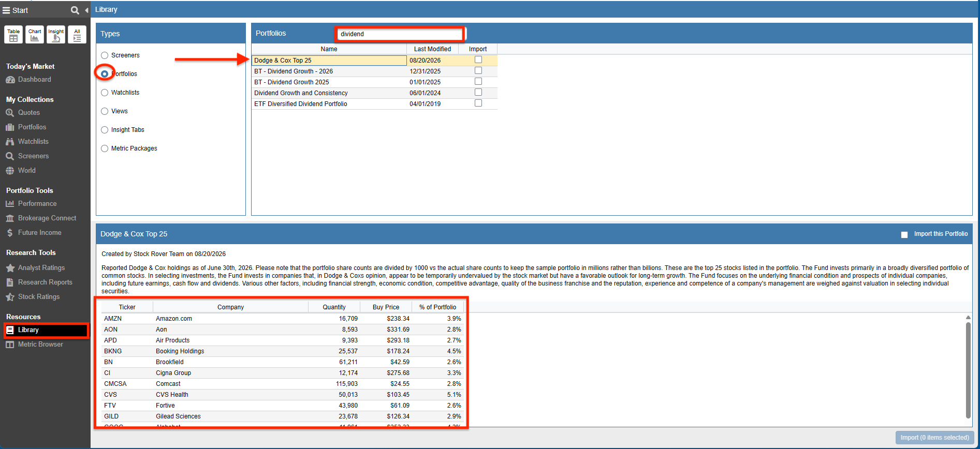
Task: Open Quotes in My Collections
Action: click(x=29, y=113)
